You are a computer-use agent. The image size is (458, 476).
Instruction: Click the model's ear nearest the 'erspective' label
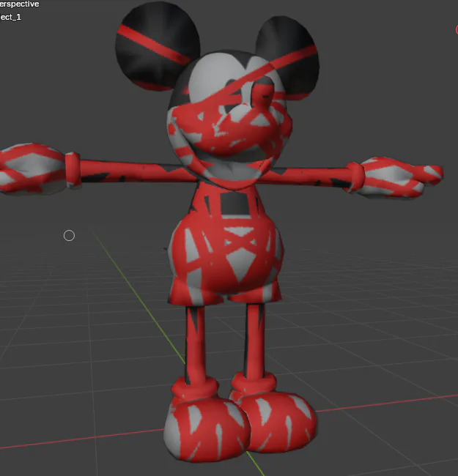(157, 46)
